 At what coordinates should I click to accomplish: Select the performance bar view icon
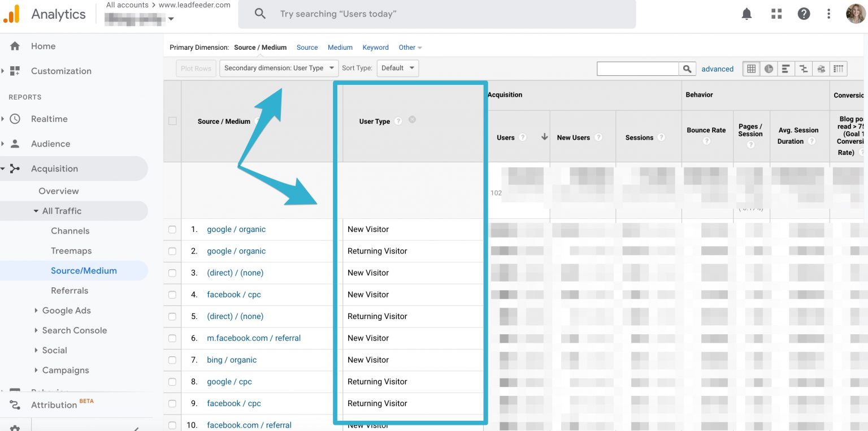pyautogui.click(x=785, y=68)
